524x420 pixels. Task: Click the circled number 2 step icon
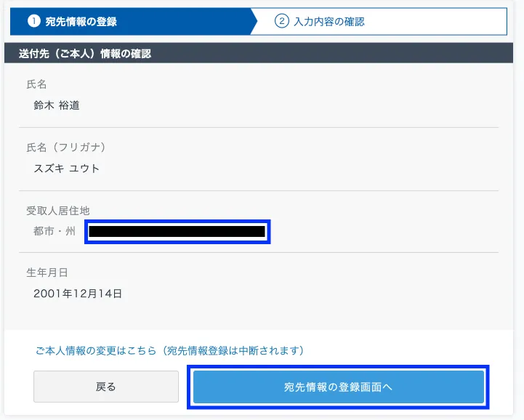coord(282,21)
